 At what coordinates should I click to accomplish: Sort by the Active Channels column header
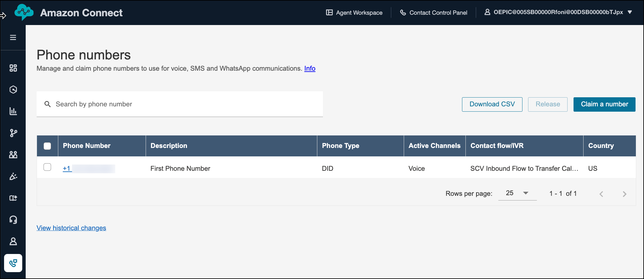(434, 146)
